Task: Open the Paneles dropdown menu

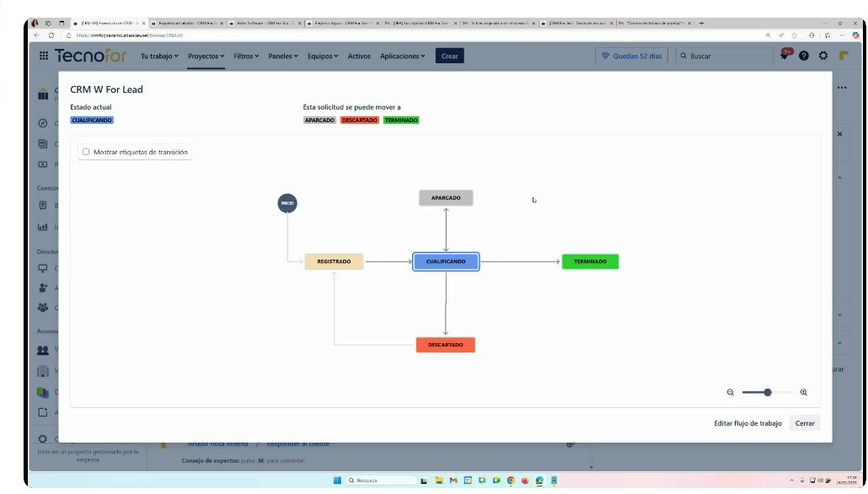Action: [283, 56]
